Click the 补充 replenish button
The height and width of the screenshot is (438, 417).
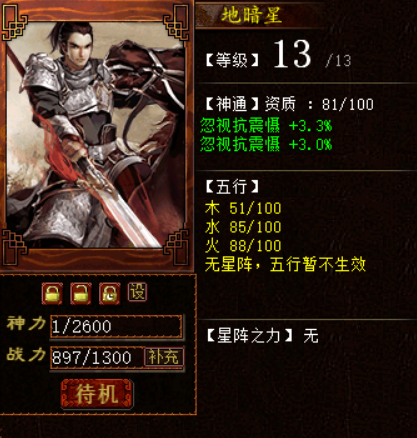[164, 357]
